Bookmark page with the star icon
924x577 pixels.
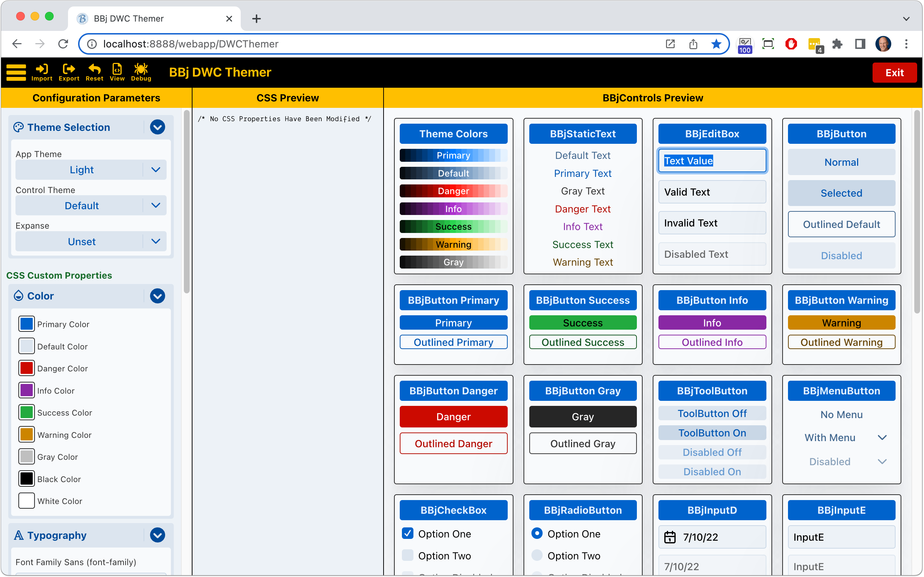pyautogui.click(x=716, y=44)
